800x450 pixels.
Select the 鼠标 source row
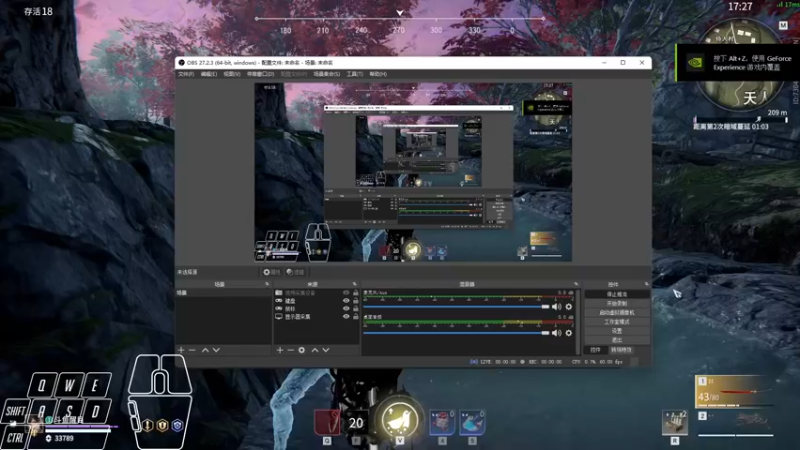(316, 309)
